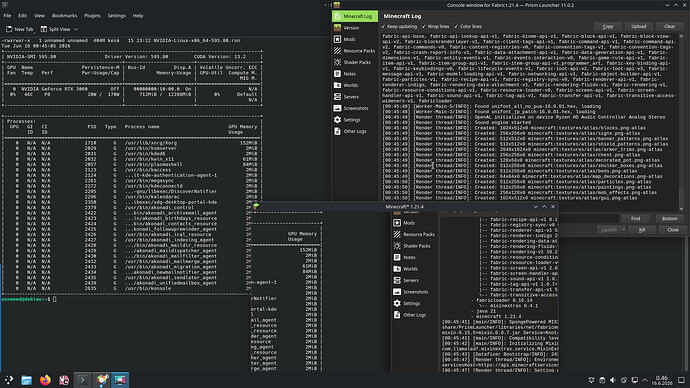Click Close button in console window

[x=672, y=230]
